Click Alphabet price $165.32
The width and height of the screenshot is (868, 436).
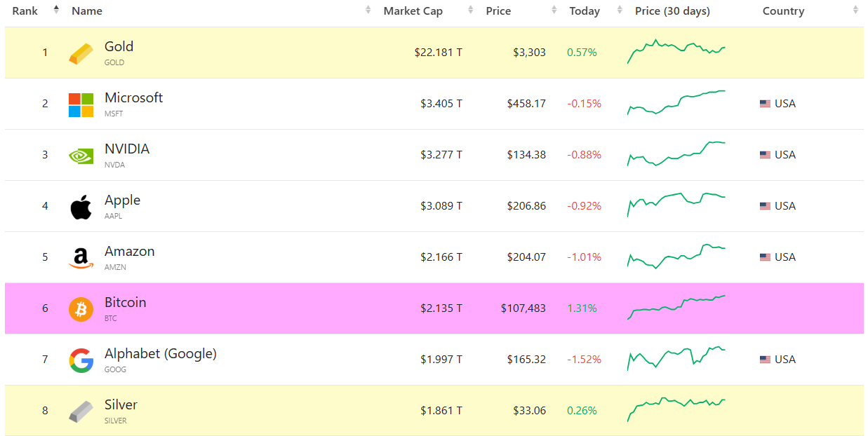click(526, 360)
